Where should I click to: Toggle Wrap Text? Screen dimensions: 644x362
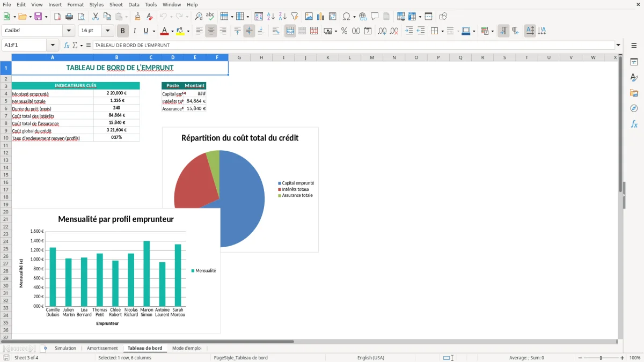point(276,31)
